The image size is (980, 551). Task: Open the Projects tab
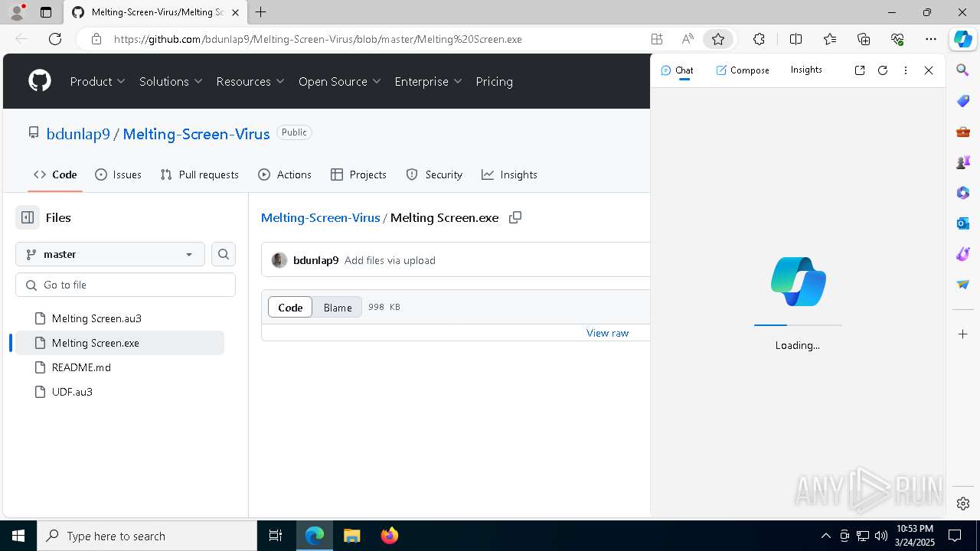[358, 174]
